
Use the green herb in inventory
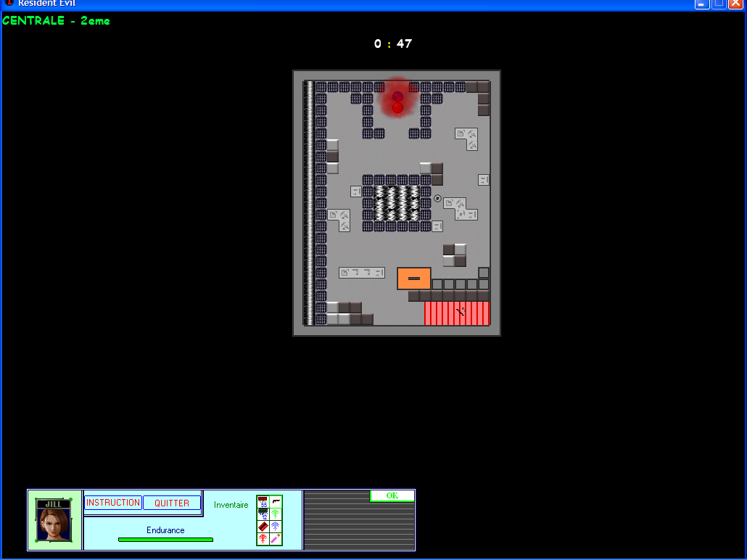coord(276,514)
